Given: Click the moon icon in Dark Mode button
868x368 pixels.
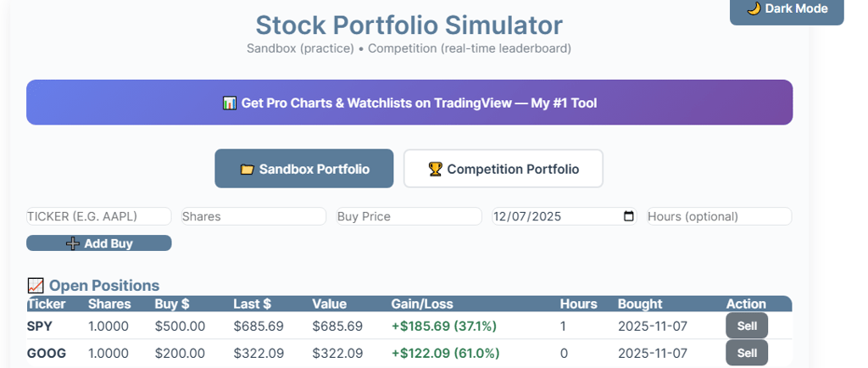Looking at the screenshot, I should 753,8.
